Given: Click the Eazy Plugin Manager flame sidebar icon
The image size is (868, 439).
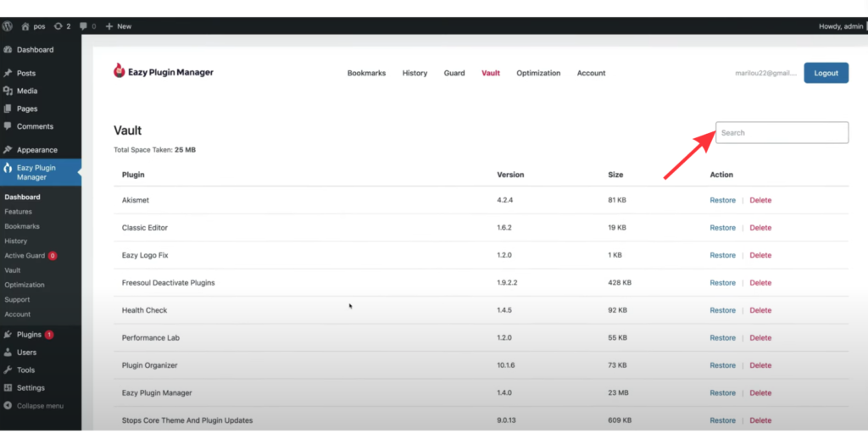Looking at the screenshot, I should [x=8, y=168].
